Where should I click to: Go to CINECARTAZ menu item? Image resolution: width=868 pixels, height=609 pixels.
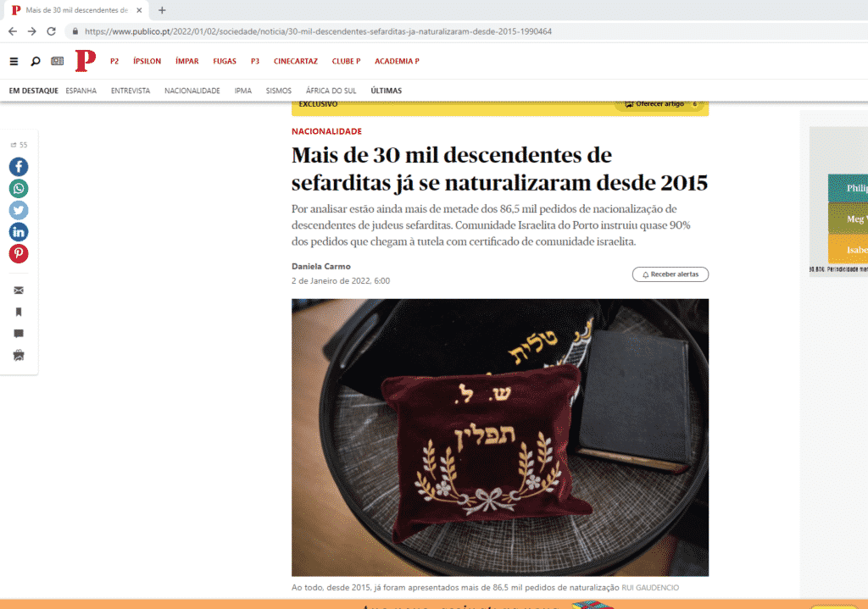pyautogui.click(x=296, y=61)
